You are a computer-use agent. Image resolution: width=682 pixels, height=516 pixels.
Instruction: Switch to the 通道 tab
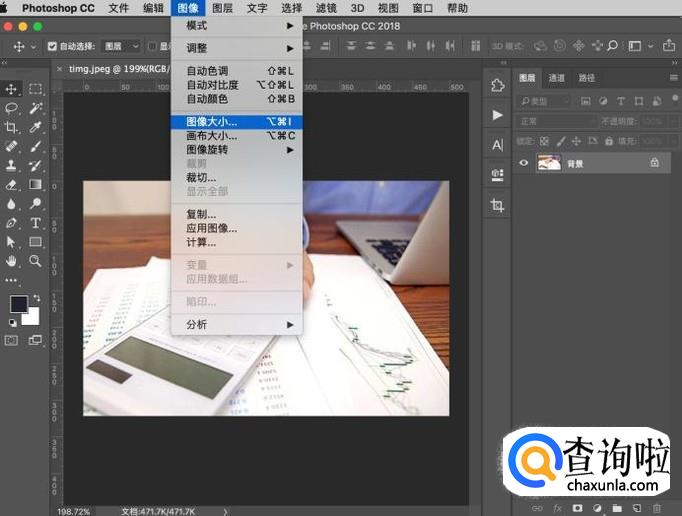coord(556,78)
